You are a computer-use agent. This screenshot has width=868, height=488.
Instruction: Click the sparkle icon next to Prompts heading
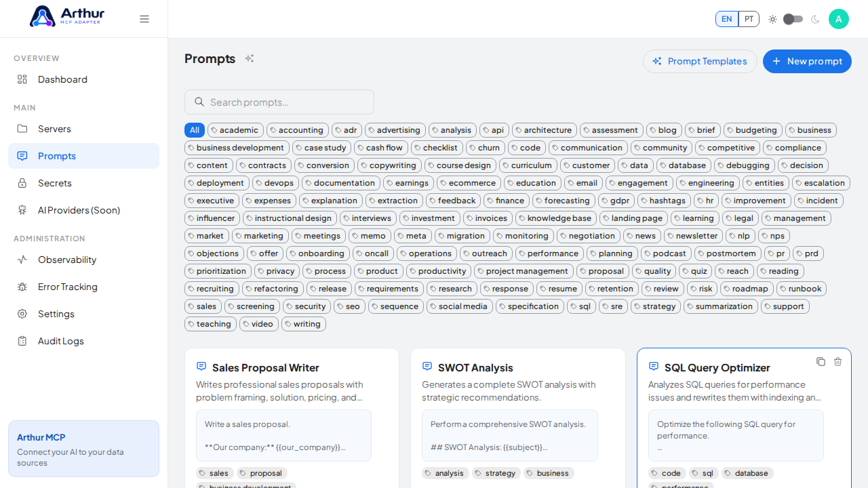(x=250, y=58)
